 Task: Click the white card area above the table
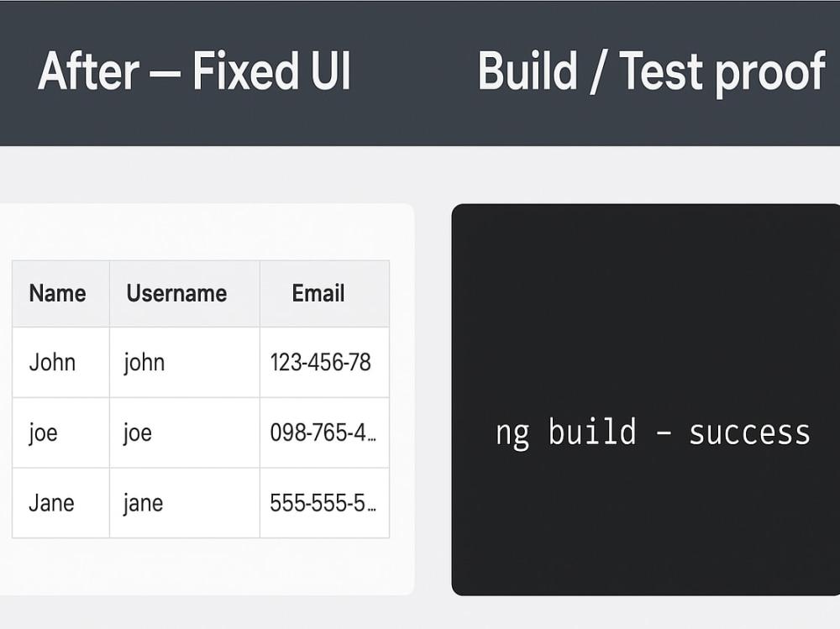tap(207, 232)
